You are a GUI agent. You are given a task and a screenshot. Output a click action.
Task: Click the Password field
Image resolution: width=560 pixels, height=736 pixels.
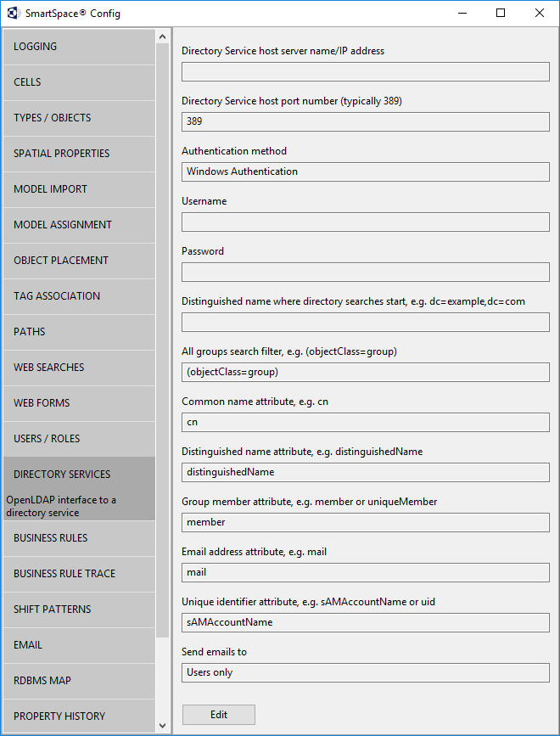[x=366, y=272]
